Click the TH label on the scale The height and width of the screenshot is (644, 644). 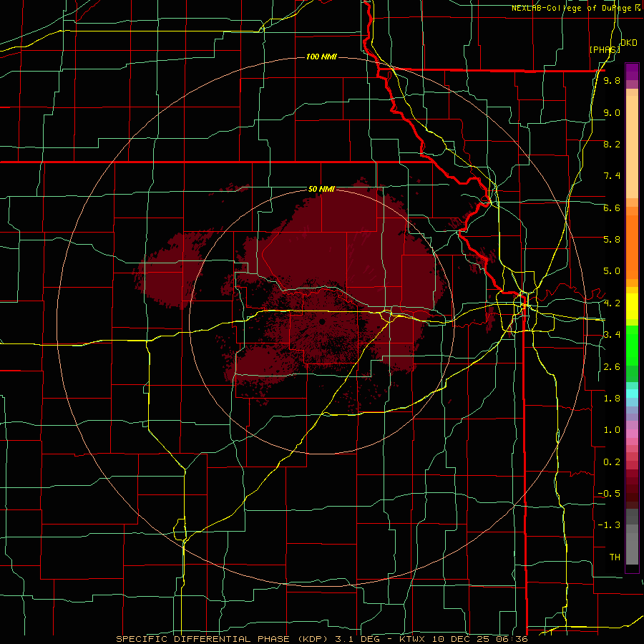(615, 557)
